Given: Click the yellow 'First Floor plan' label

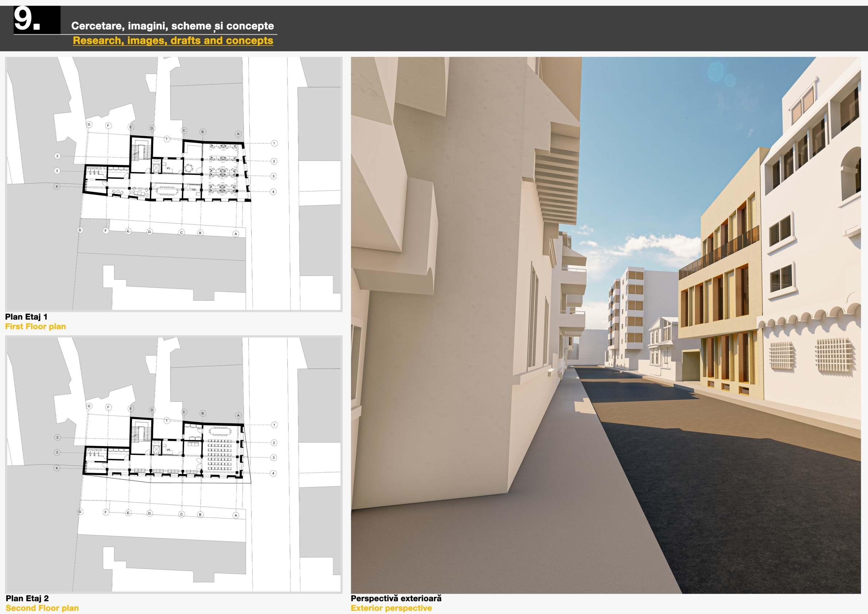Looking at the screenshot, I should coord(35,327).
